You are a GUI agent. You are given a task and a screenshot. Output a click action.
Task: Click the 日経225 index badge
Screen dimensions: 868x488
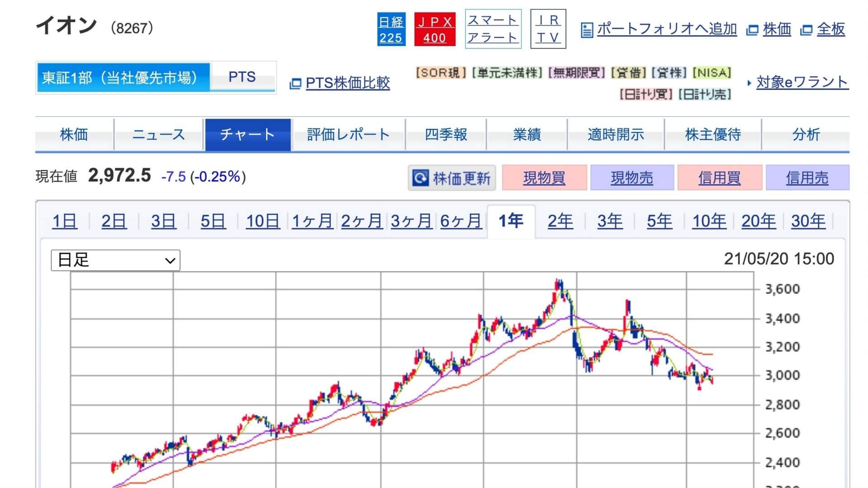pos(391,29)
